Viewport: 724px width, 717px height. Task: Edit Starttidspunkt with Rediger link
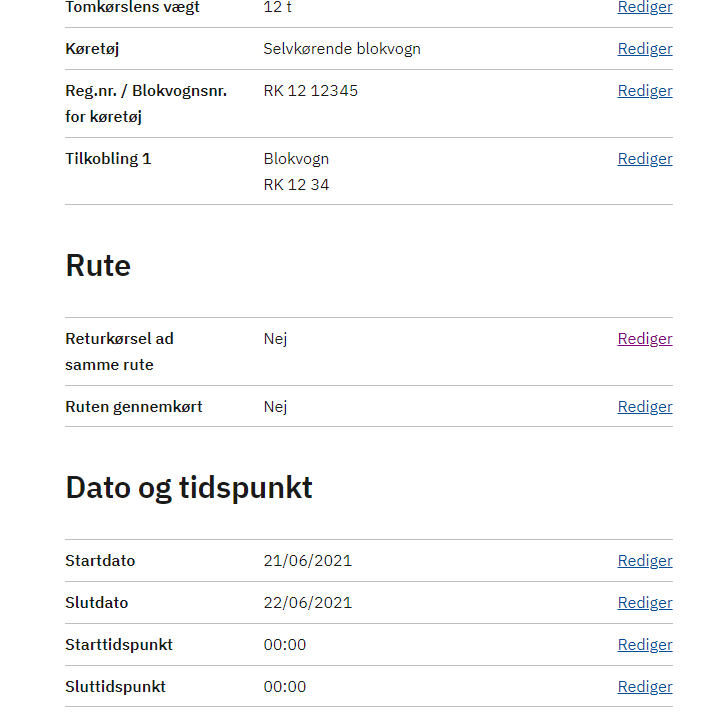coord(644,645)
